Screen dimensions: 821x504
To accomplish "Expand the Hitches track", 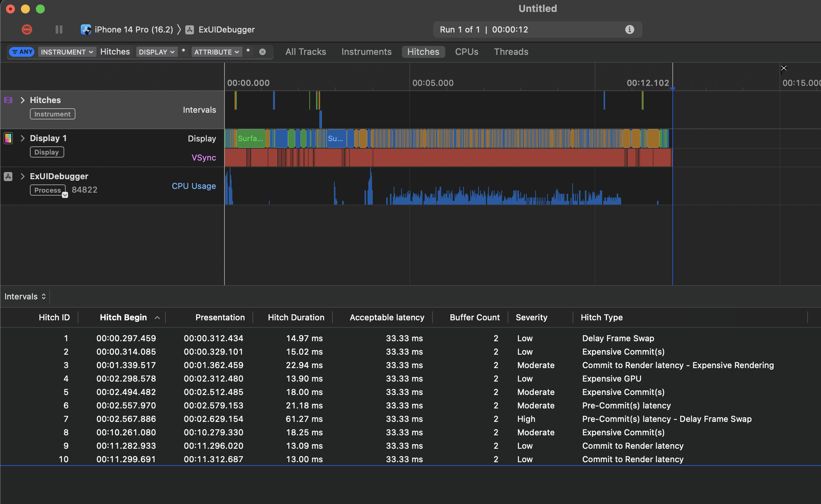I will (x=23, y=100).
